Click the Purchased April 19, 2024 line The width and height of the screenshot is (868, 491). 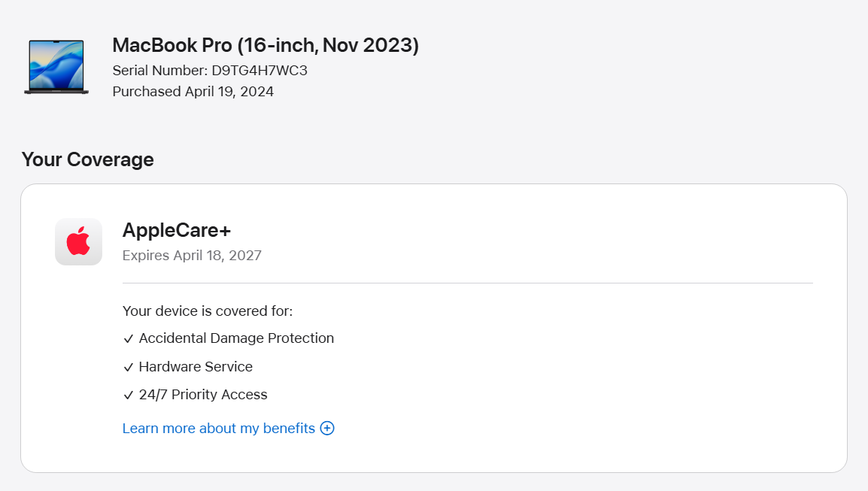193,91
